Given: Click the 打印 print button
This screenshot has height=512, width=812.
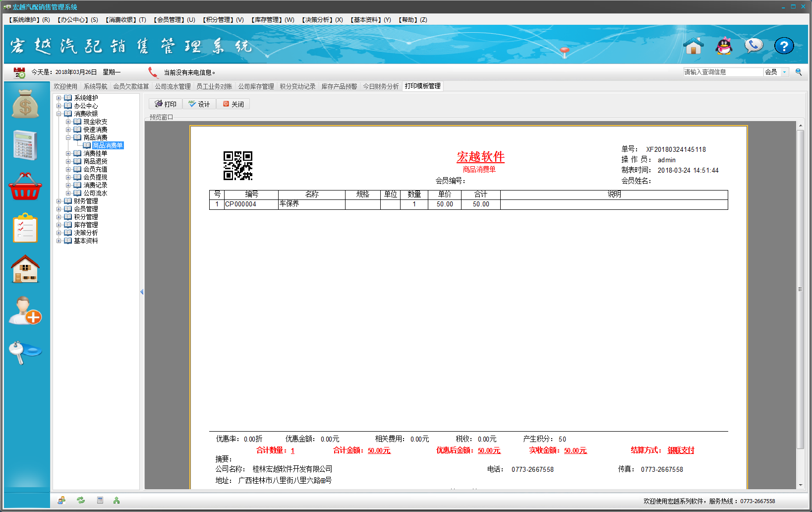Looking at the screenshot, I should click(x=166, y=104).
